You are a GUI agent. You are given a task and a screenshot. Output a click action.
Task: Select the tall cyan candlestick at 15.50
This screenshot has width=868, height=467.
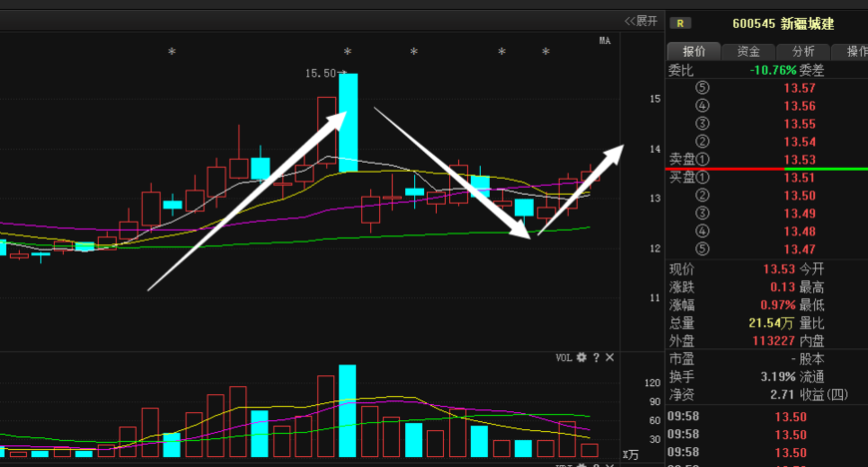[x=348, y=123]
